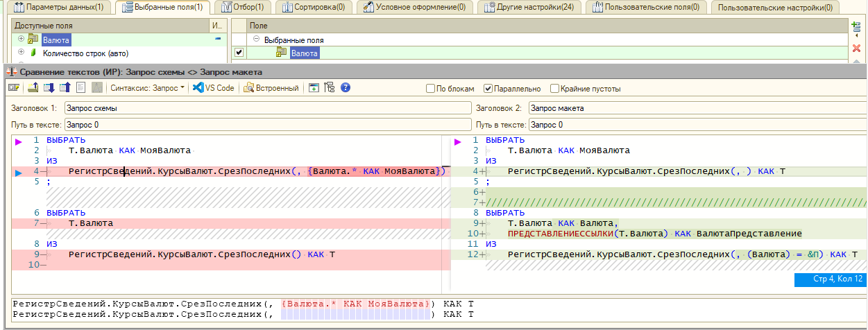This screenshot has width=868, height=330.
Task: Enable the 'По блокам' checkbox
Action: (431, 89)
